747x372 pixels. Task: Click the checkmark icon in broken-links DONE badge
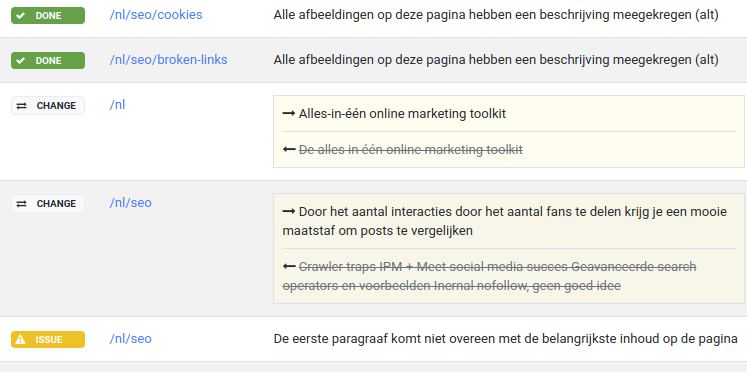[x=20, y=60]
